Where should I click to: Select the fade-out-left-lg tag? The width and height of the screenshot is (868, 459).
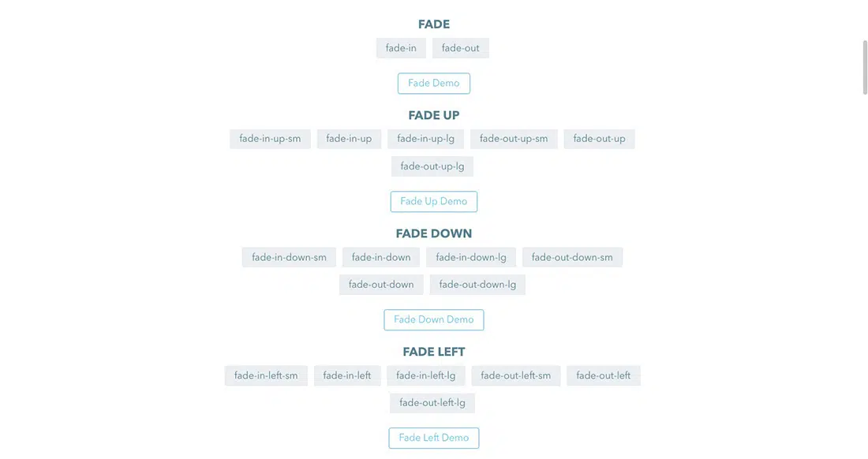(432, 403)
